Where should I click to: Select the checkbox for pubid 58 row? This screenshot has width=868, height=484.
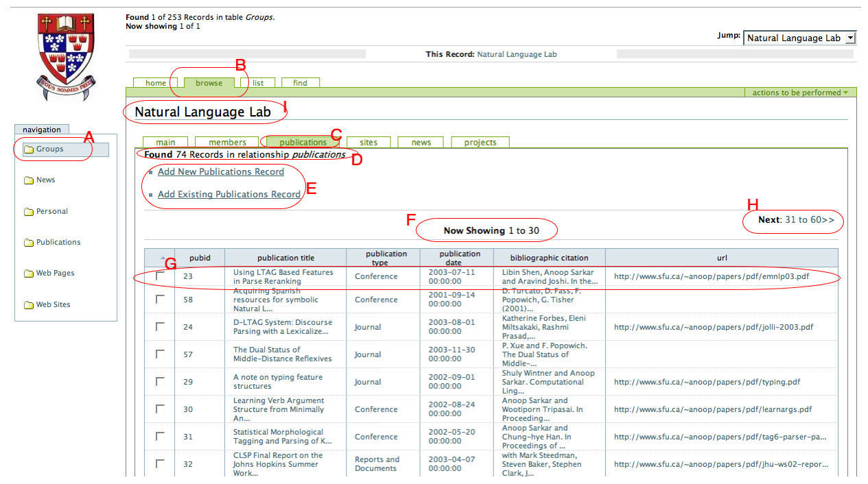pos(160,300)
